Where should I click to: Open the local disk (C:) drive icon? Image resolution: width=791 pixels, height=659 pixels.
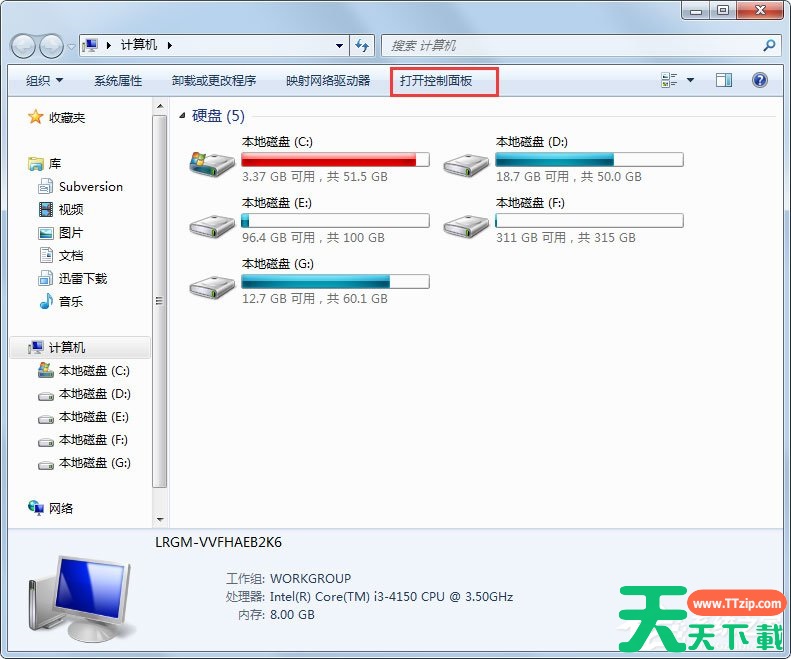[212, 163]
